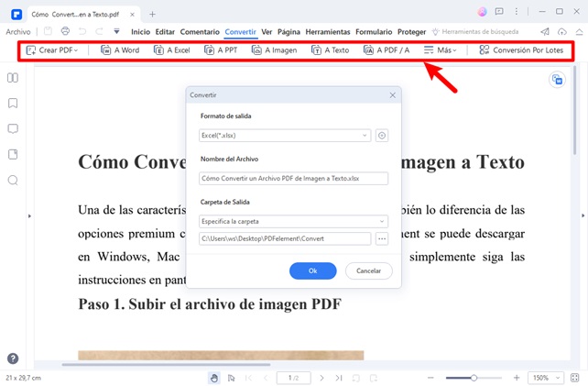Click the Crear PDF toolbar button
588x386 pixels.
(52, 50)
